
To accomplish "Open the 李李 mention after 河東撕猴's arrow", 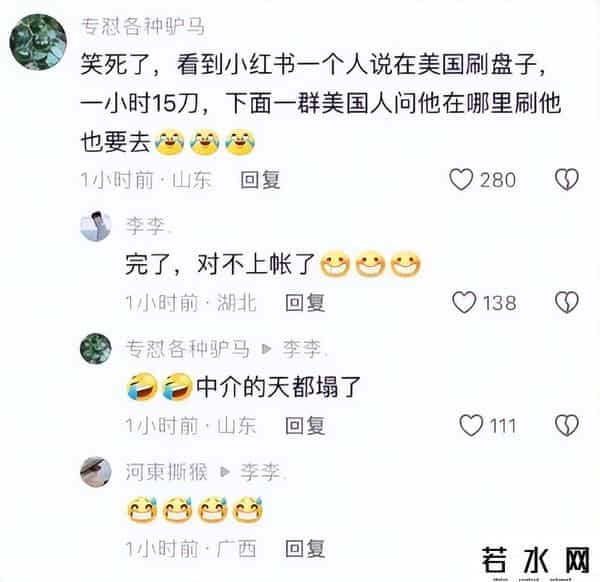I will 262,472.
